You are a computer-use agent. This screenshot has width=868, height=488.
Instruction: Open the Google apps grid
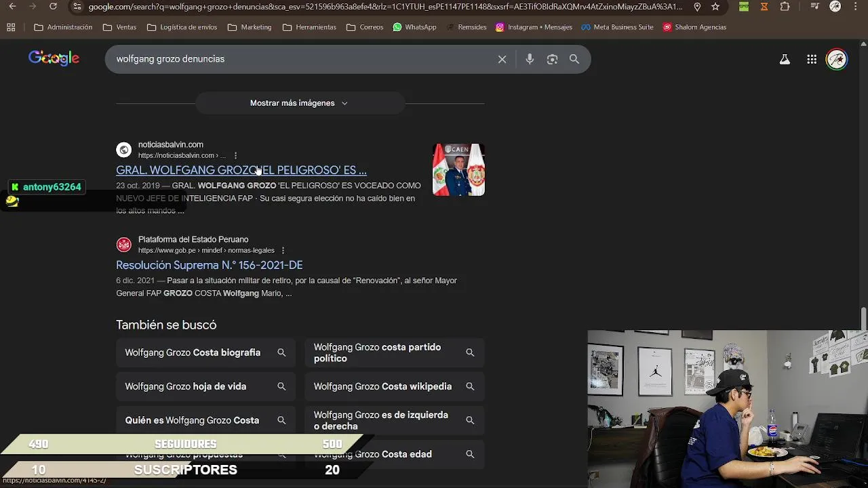(812, 59)
